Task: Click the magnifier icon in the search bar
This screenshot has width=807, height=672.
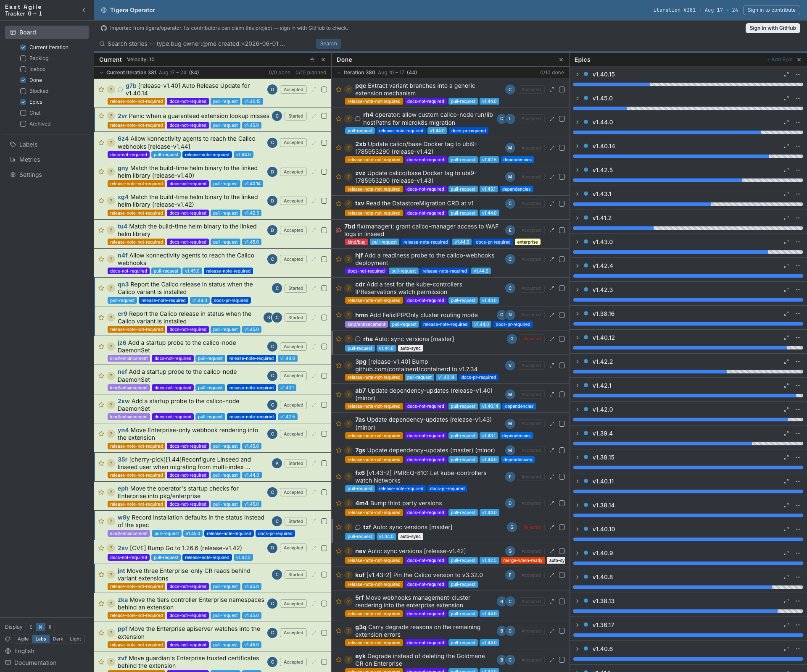Action: pos(102,44)
